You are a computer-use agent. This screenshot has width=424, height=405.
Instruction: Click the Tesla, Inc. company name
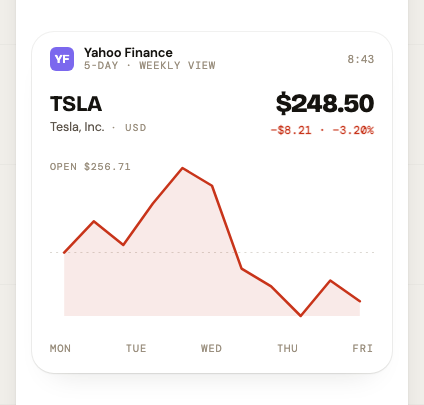pos(77,127)
